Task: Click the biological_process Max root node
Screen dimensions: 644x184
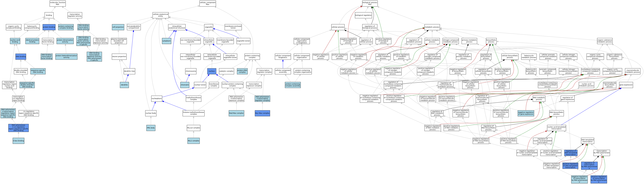Action: pos(370,4)
